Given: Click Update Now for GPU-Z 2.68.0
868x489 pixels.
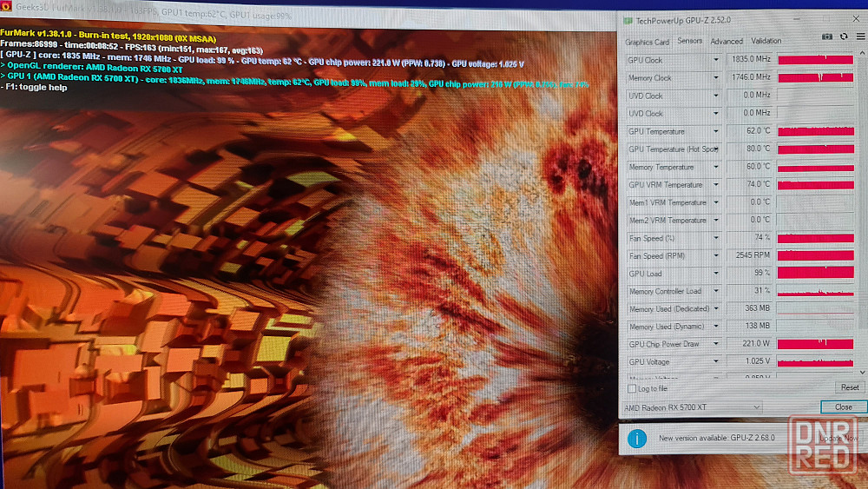Looking at the screenshot, I should [x=838, y=439].
